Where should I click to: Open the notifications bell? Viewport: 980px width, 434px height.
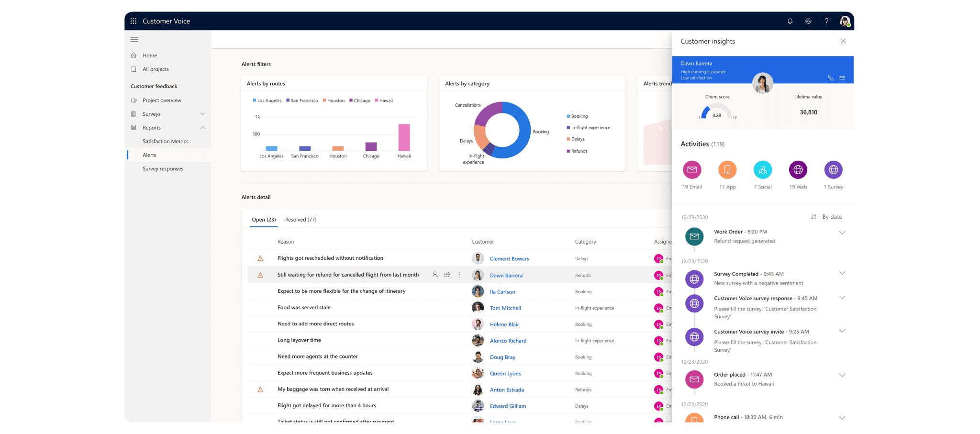(x=790, y=21)
